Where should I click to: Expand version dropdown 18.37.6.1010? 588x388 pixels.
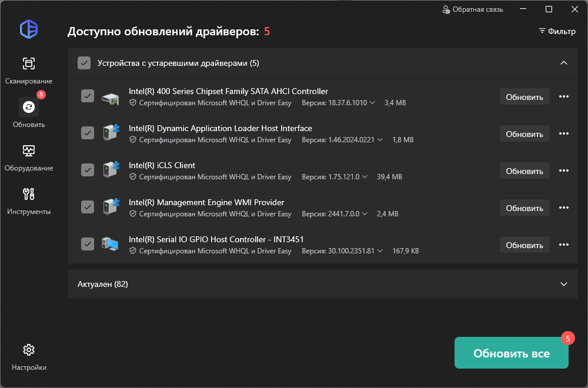pos(372,103)
